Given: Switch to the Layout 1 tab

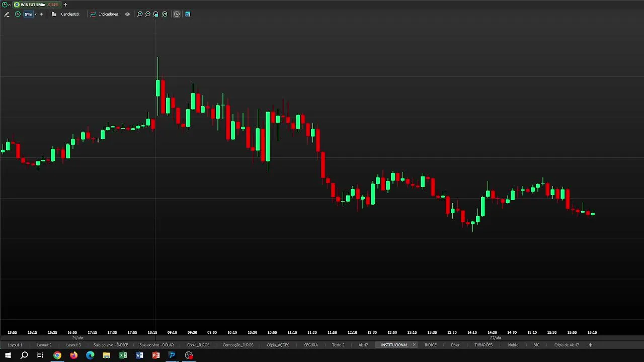Looking at the screenshot, I should click(15, 345).
